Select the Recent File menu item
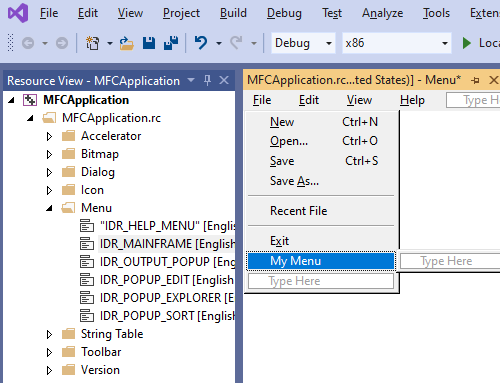 click(321, 211)
